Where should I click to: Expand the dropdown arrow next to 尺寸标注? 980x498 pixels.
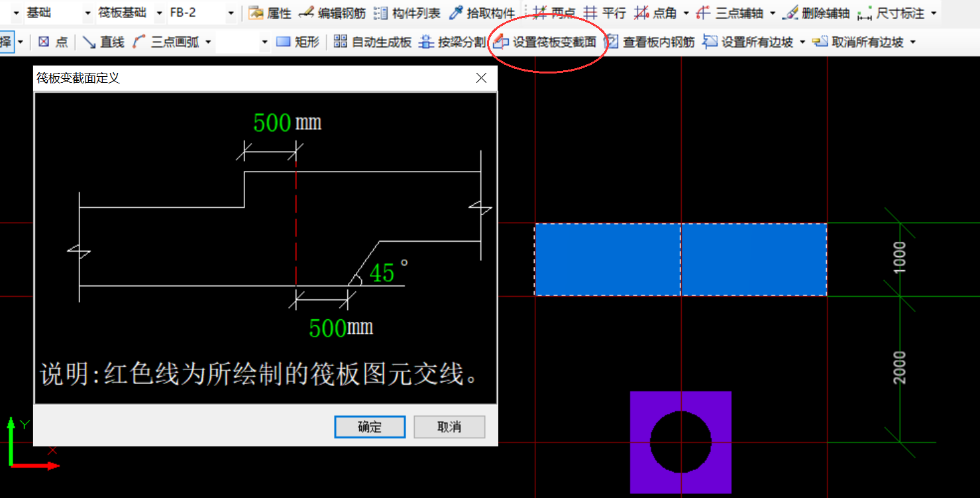(934, 13)
